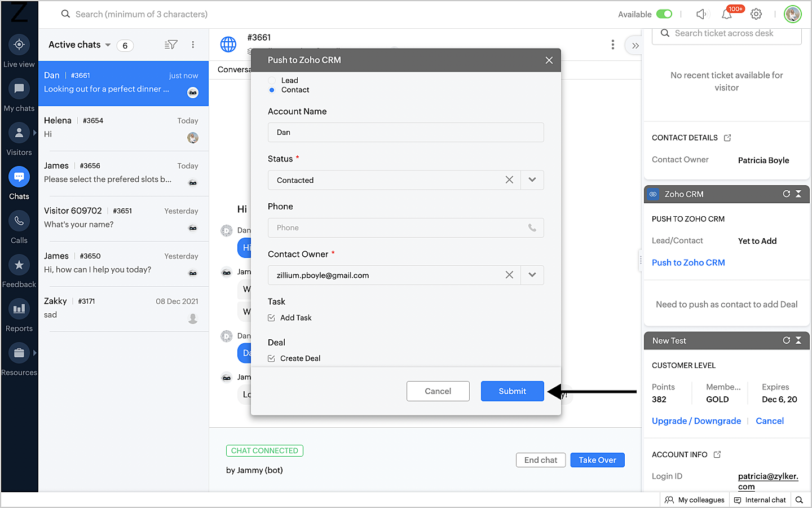The image size is (812, 508).
Task: Open James's chat #3650
Action: pyautogui.click(x=123, y=264)
